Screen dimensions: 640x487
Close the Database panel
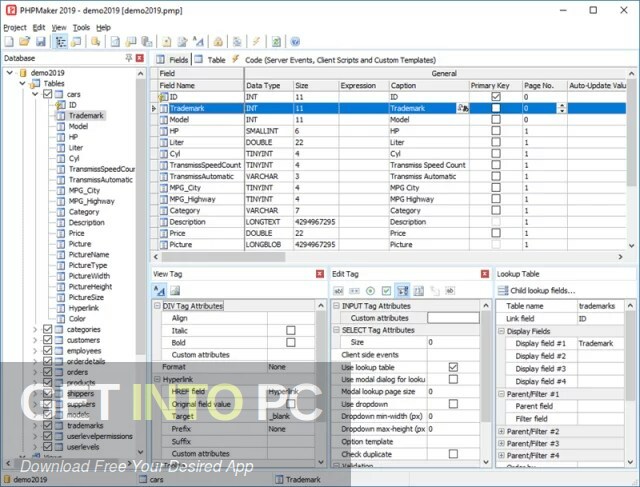pyautogui.click(x=140, y=58)
